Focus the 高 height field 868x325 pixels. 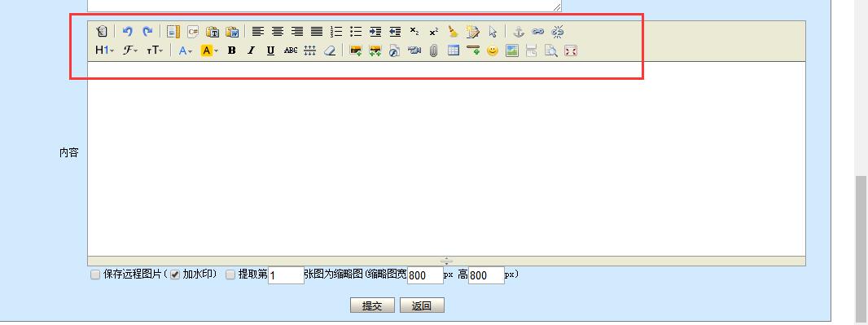[x=487, y=275]
